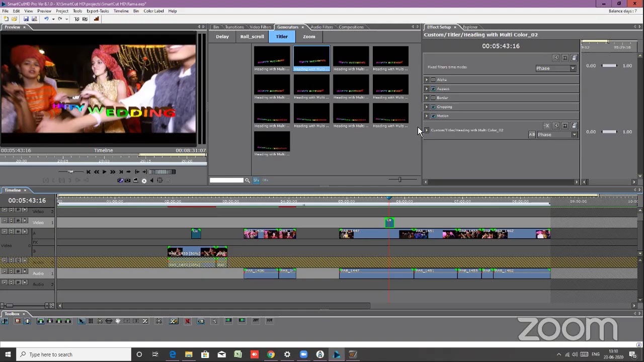Expand the Border filter section
644x362 pixels.
click(x=427, y=98)
